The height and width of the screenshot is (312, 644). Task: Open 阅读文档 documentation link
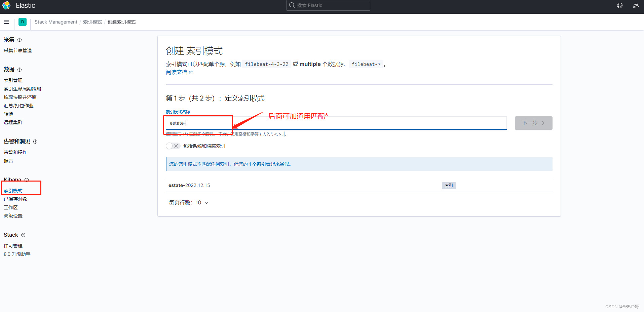point(179,72)
